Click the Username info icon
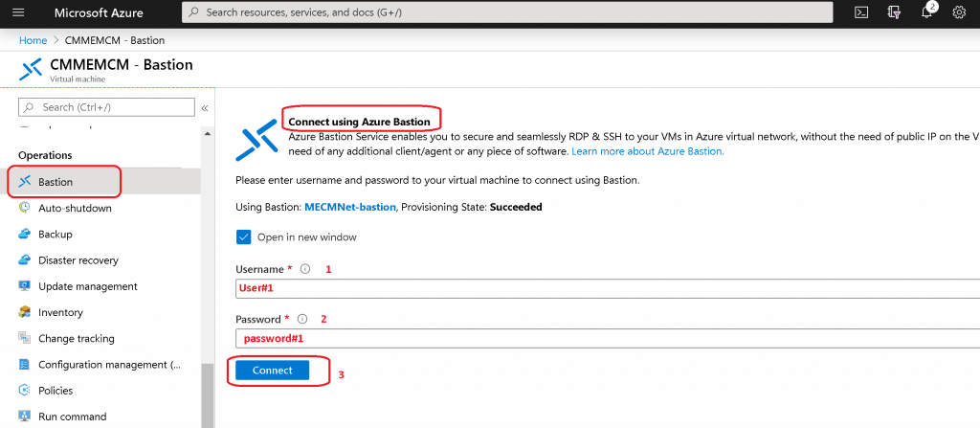Viewport: 980px width, 428px height. click(305, 269)
